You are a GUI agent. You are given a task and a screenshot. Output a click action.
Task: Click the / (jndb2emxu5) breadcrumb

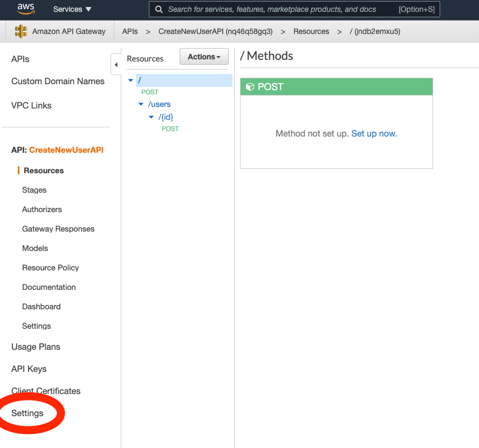375,31
